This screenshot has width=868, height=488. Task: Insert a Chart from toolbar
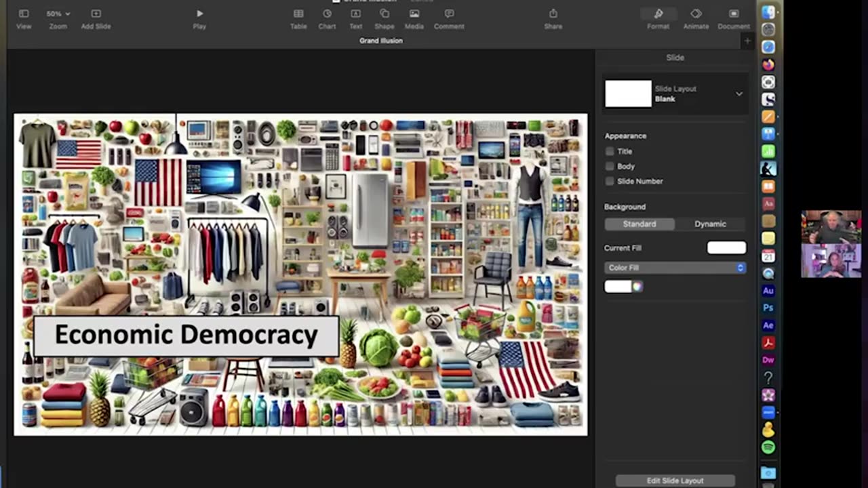pos(327,18)
